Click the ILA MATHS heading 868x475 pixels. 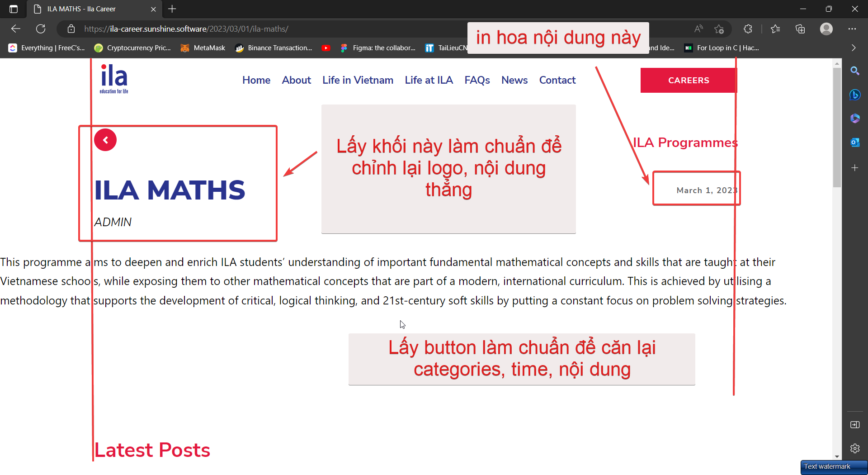click(170, 190)
